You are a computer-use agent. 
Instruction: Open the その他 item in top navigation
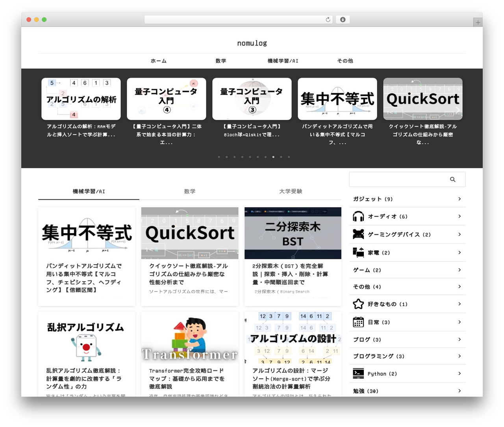coord(345,61)
